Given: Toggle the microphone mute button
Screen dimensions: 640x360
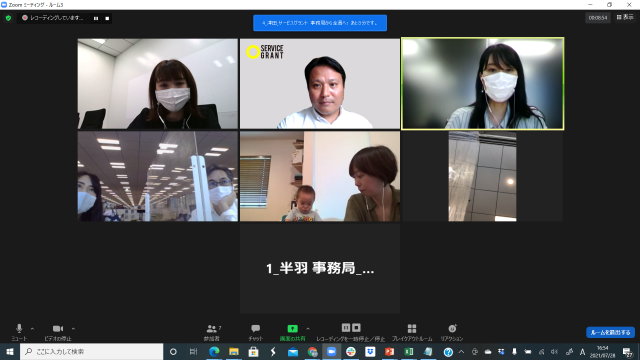Looking at the screenshot, I should 19,329.
